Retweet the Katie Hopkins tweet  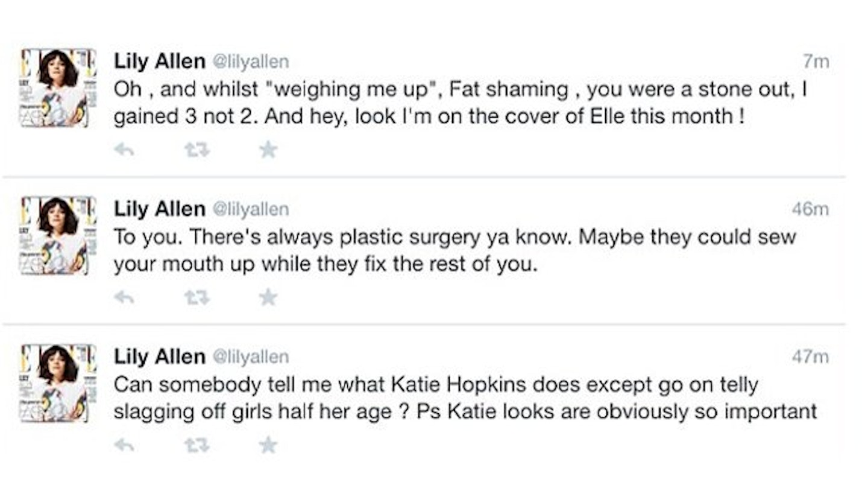tap(197, 445)
